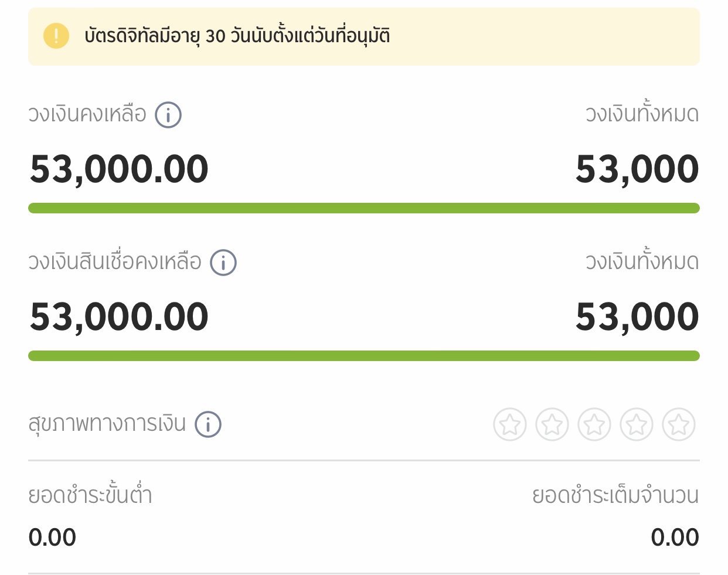Open info icon beside สุขภาพทางการเงิน
Image resolution: width=728 pixels, height=575 pixels.
pyautogui.click(x=208, y=424)
